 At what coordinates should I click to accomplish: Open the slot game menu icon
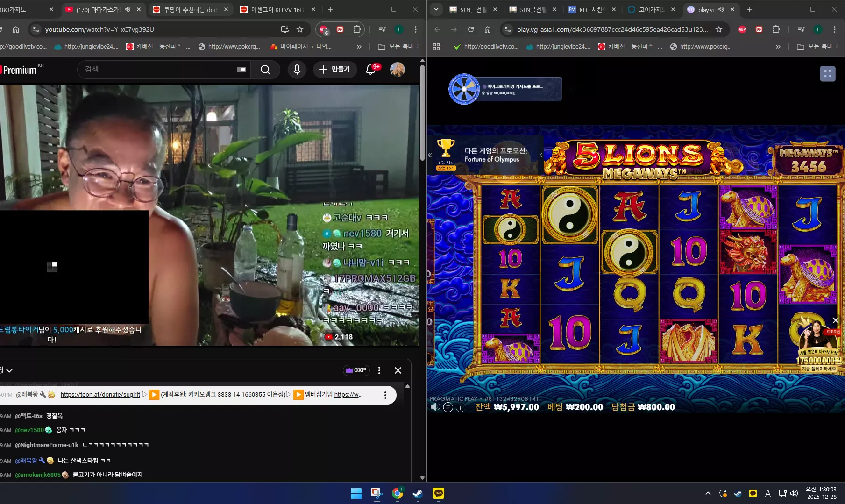coord(448,407)
